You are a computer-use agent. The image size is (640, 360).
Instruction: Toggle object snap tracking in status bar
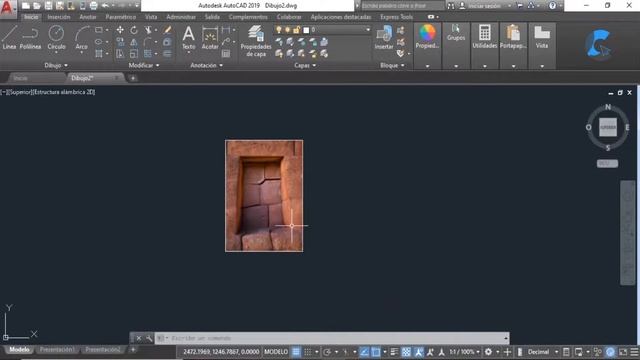click(x=364, y=352)
